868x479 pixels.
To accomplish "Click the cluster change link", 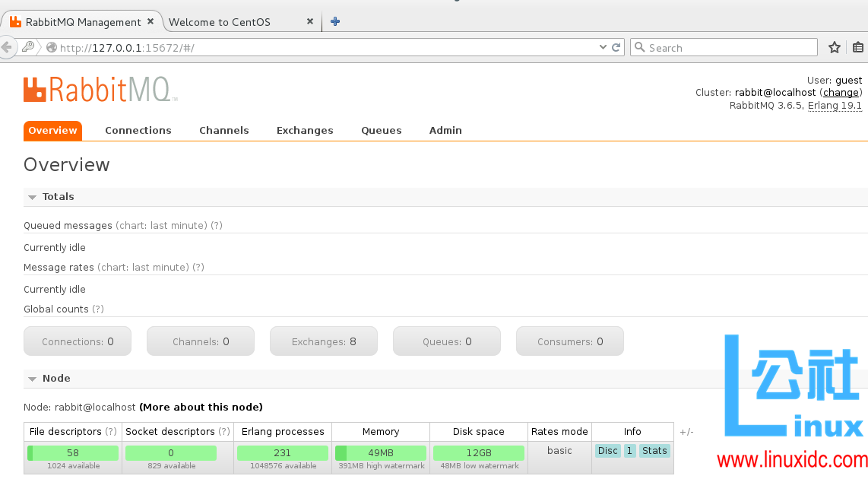I will tap(839, 92).
